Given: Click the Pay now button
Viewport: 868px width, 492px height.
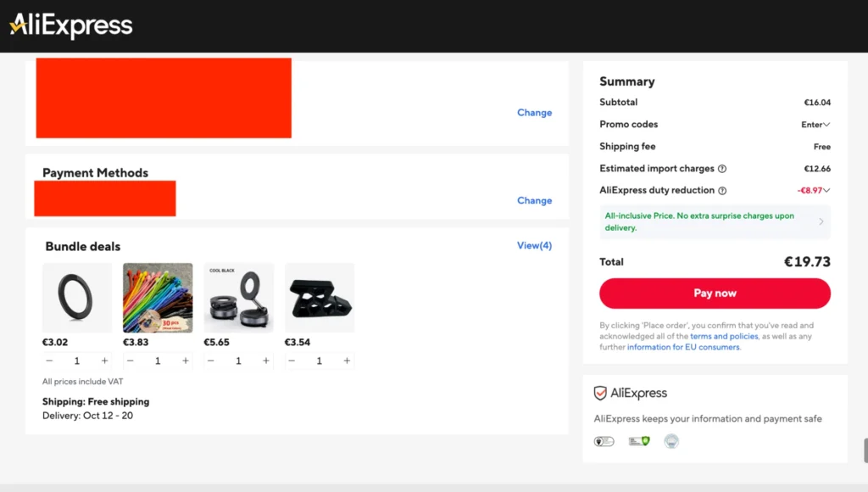Looking at the screenshot, I should point(715,294).
